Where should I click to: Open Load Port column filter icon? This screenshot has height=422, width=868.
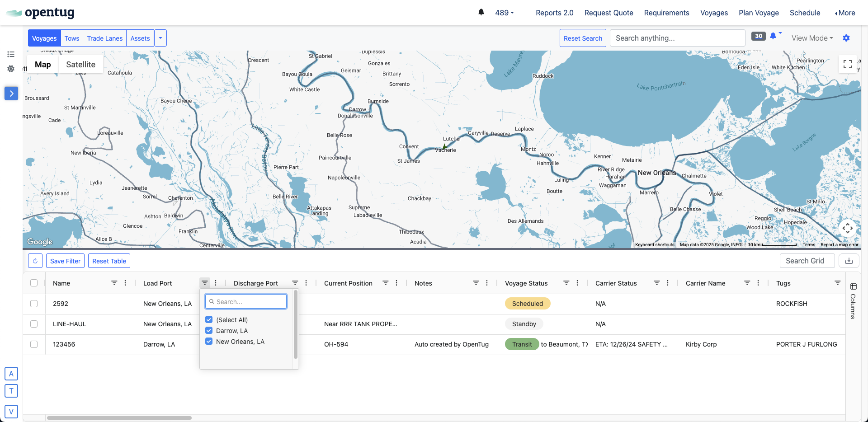pyautogui.click(x=205, y=283)
